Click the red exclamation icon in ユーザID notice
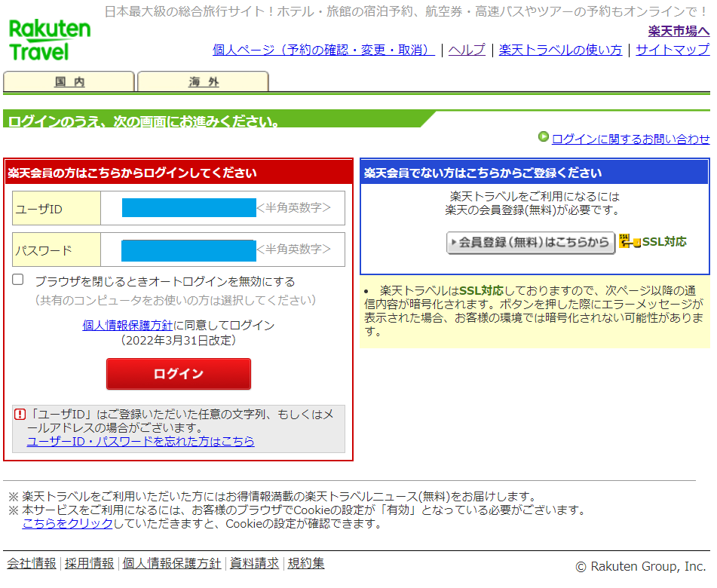This screenshot has height=588, width=717. (20, 415)
